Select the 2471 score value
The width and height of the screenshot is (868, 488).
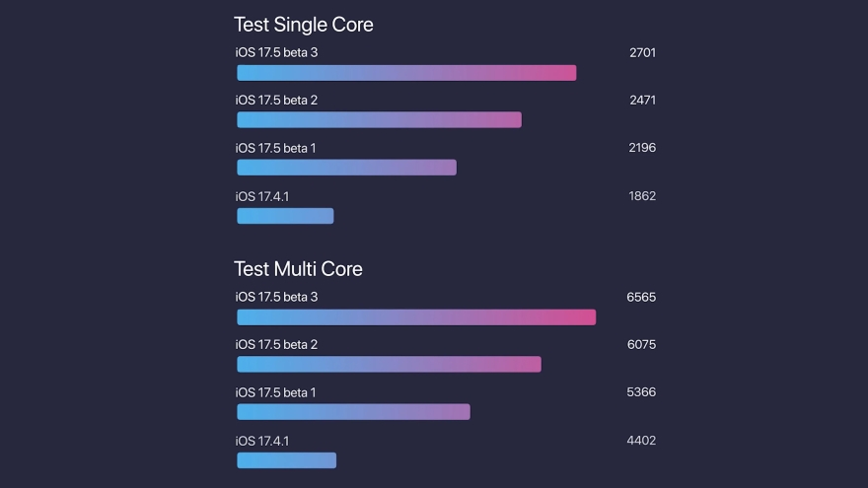coord(642,101)
